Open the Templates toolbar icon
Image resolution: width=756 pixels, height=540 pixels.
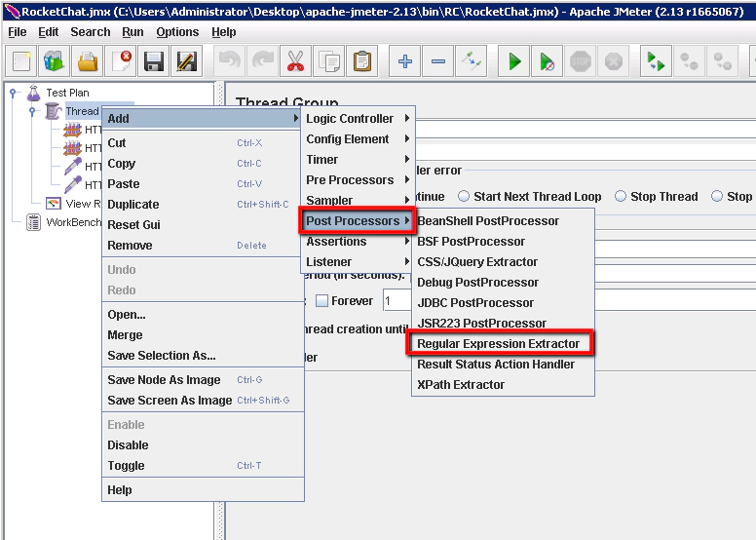coord(54,61)
